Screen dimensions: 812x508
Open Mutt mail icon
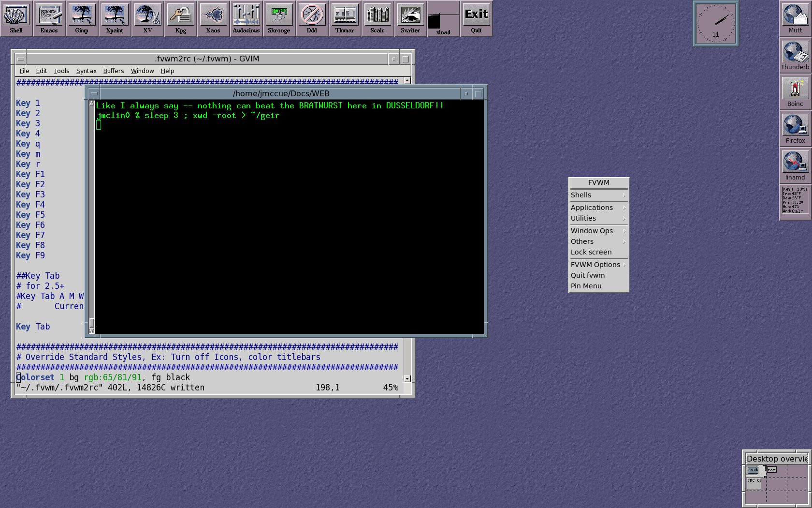(x=796, y=18)
